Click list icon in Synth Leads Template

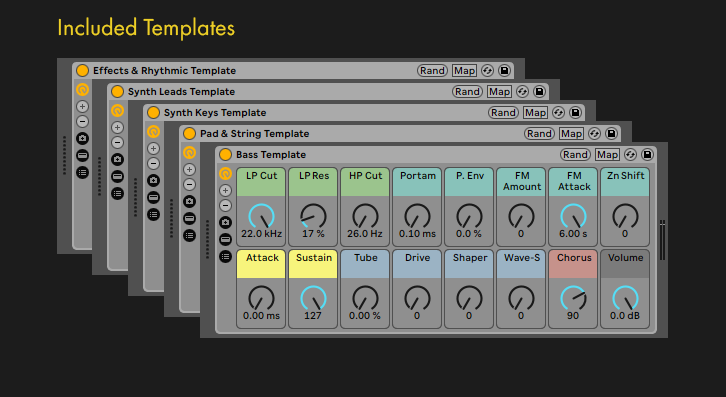point(118,193)
